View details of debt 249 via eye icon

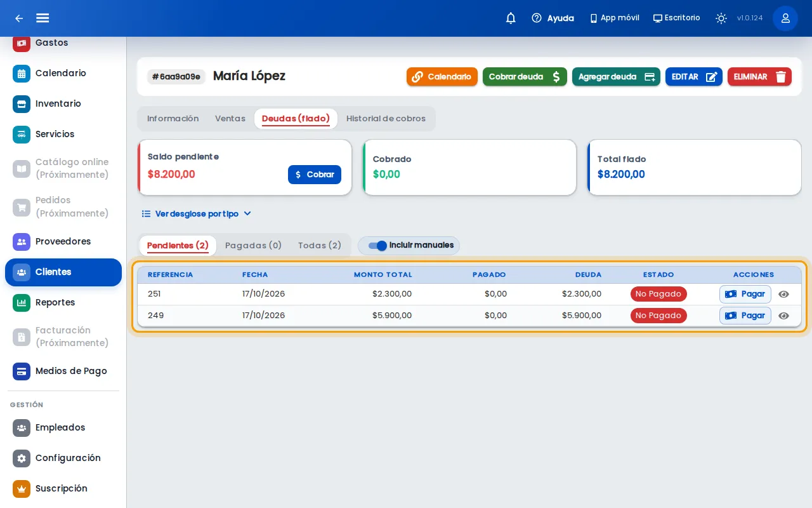pyautogui.click(x=784, y=316)
